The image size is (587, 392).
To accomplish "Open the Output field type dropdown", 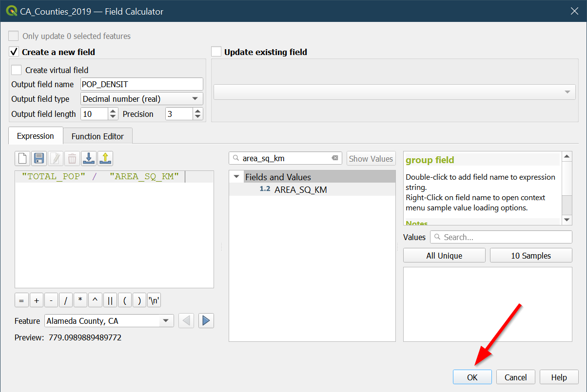I will pos(141,99).
